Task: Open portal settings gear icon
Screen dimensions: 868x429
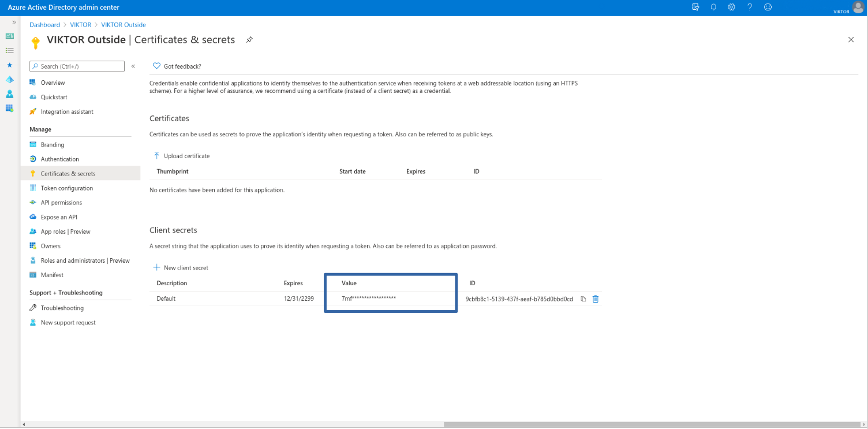Action: click(x=731, y=7)
